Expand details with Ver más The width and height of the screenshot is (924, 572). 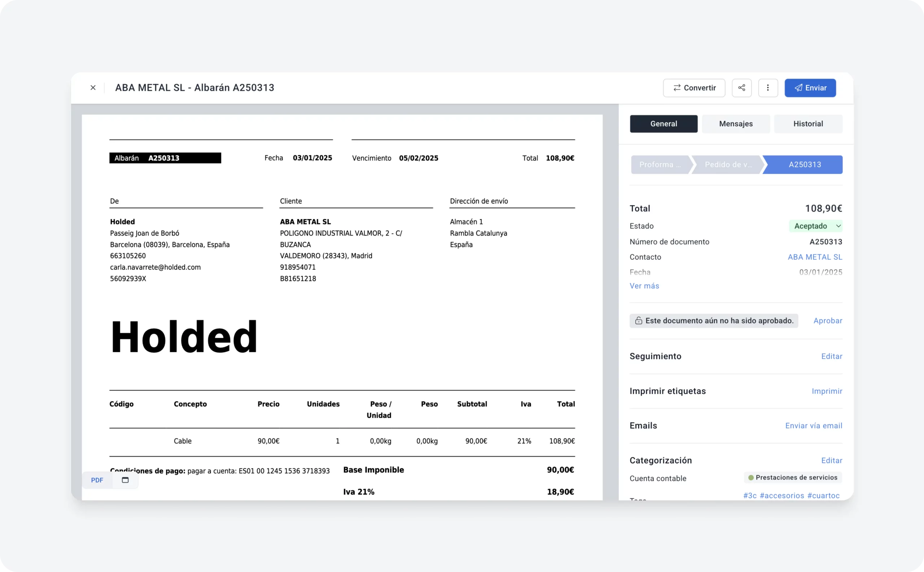pos(644,286)
